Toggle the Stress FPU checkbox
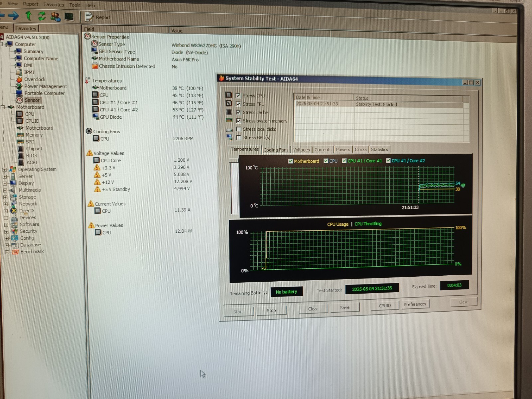 [x=238, y=104]
